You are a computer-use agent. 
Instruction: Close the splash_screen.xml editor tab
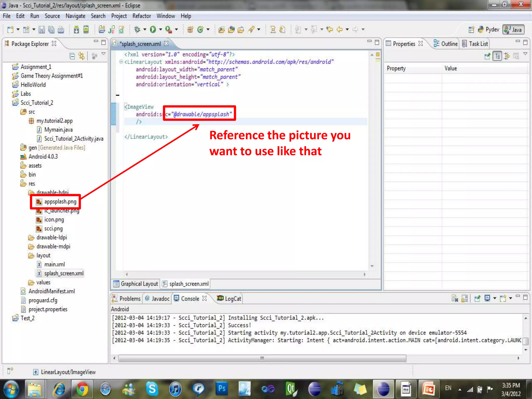pos(166,44)
